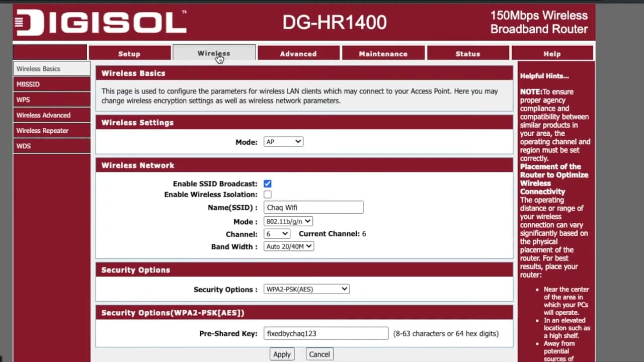Screen dimensions: 644x362
Task: Click the Apply button
Action: coord(282,354)
